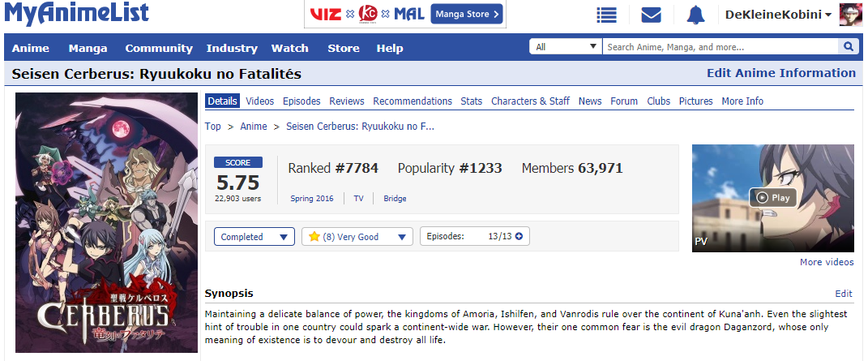The width and height of the screenshot is (868, 361).
Task: Play the PV video
Action: [x=773, y=198]
